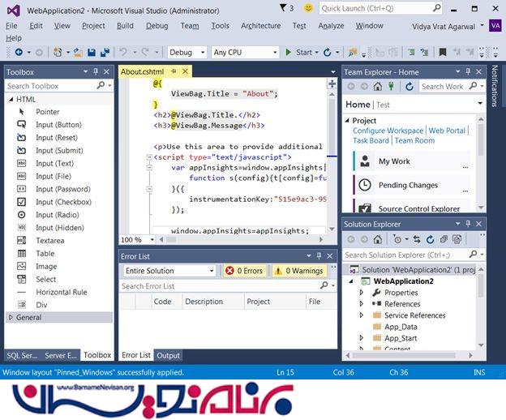
Task: Expand the References node in Solution Explorer
Action: pyautogui.click(x=362, y=304)
